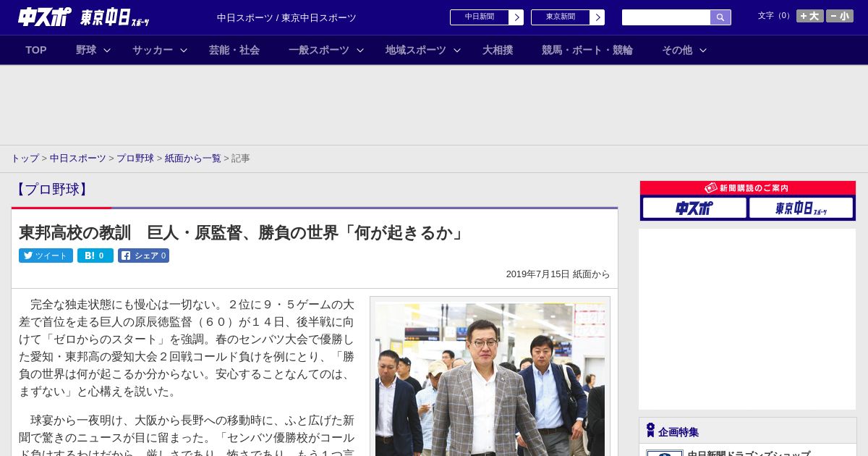Click the 中スポ subscription banner button
868x456 pixels.
[694, 208]
